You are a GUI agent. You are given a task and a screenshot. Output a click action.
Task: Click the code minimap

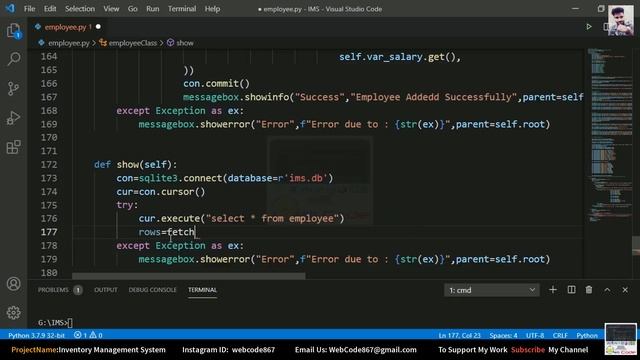611,135
